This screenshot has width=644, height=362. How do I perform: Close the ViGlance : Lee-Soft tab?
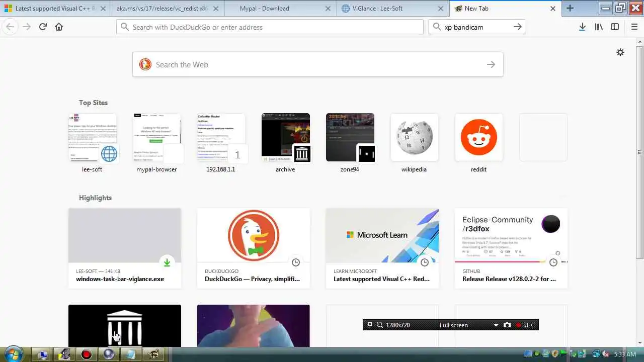441,9
